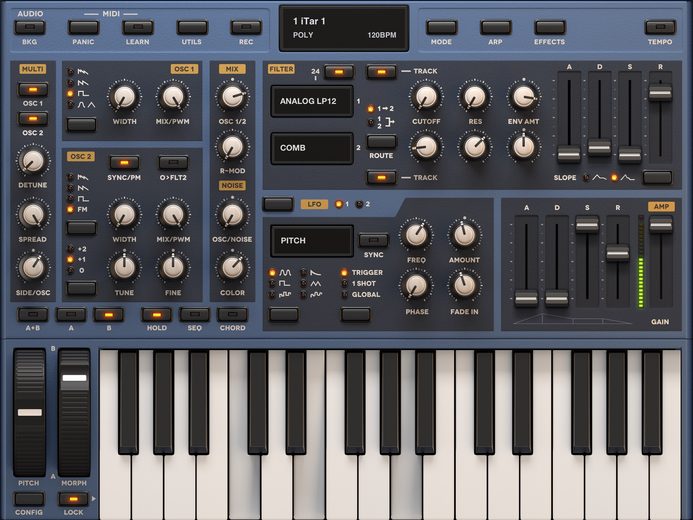Select the triangle LFO waveform
The width and height of the screenshot is (693, 520).
[x=311, y=284]
